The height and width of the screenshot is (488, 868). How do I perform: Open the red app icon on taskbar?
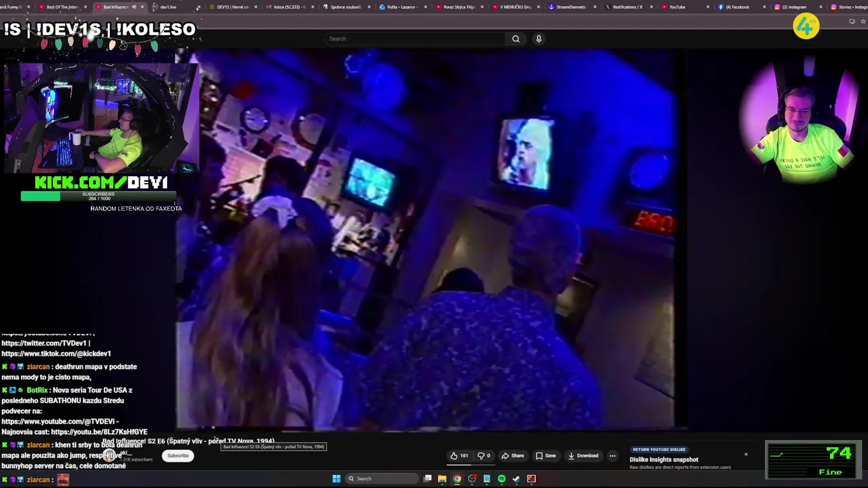point(532,479)
